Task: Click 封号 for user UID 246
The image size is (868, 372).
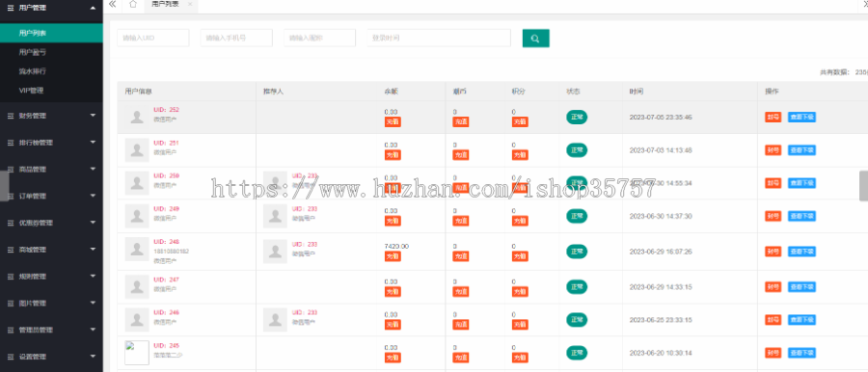Action: pyautogui.click(x=773, y=319)
